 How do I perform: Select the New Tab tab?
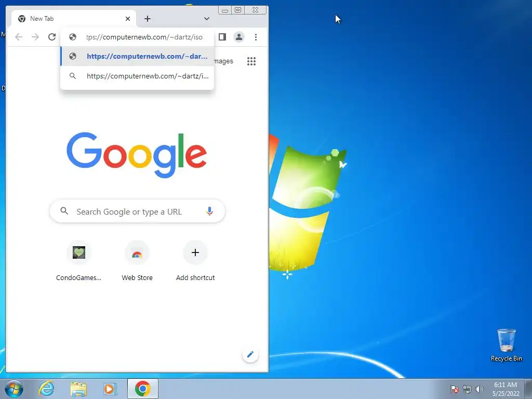click(x=74, y=19)
